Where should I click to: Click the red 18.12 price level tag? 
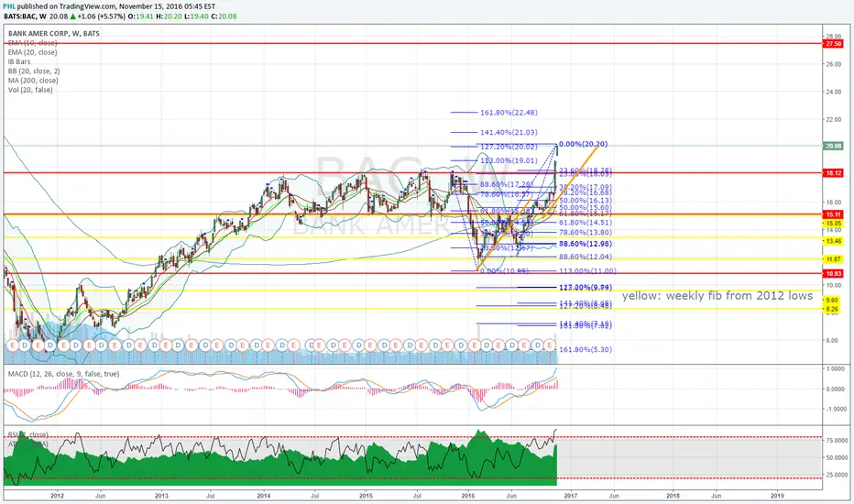click(834, 172)
